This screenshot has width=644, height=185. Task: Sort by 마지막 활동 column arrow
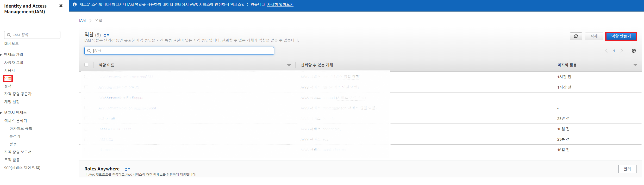(x=635, y=65)
